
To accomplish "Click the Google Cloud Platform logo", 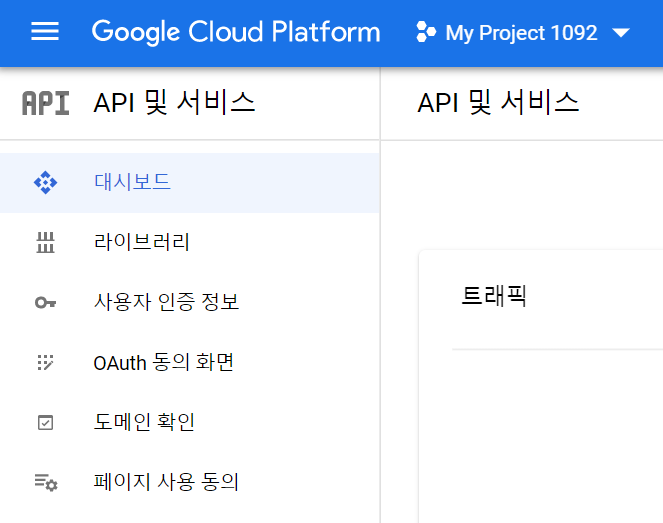I will tap(236, 32).
